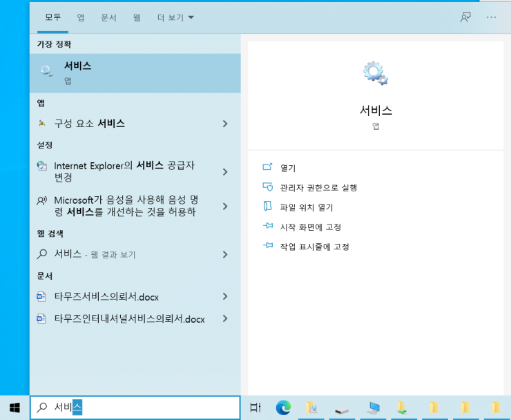Image resolution: width=511 pixels, height=420 pixels.
Task: Expand arrow for the 서비스 web search result
Action: click(x=225, y=255)
